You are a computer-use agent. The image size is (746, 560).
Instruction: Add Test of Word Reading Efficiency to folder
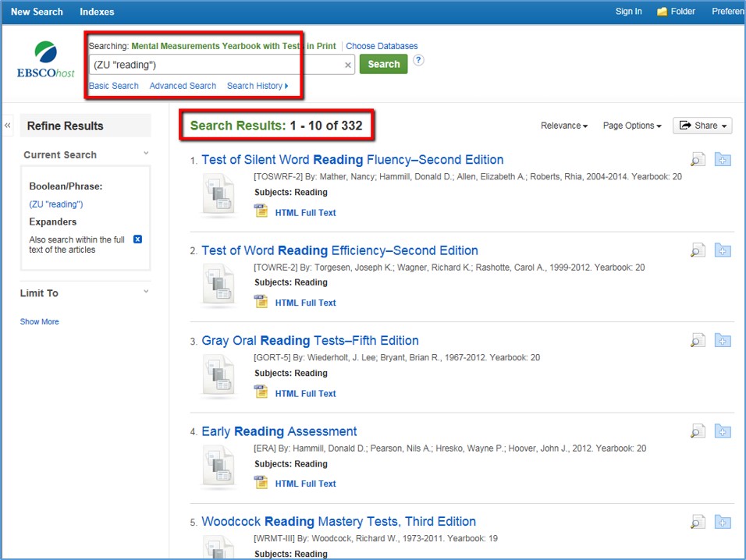(x=723, y=250)
